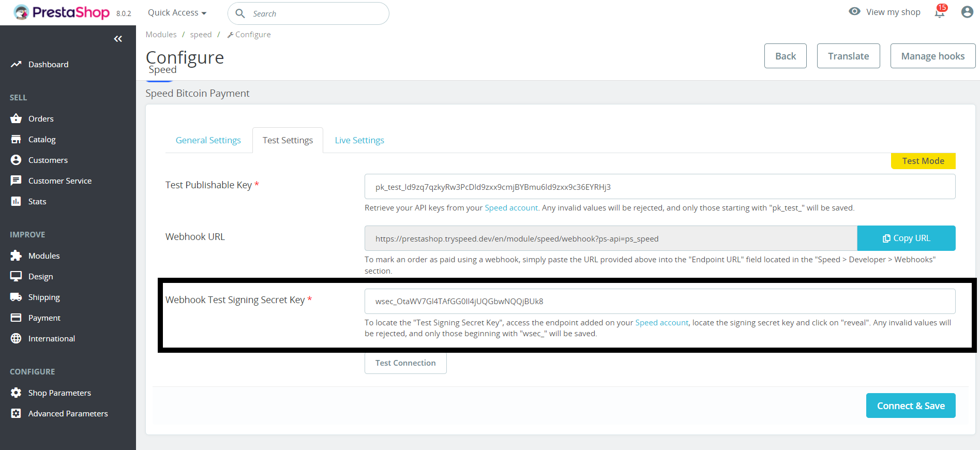Click Connect & Save

(911, 406)
